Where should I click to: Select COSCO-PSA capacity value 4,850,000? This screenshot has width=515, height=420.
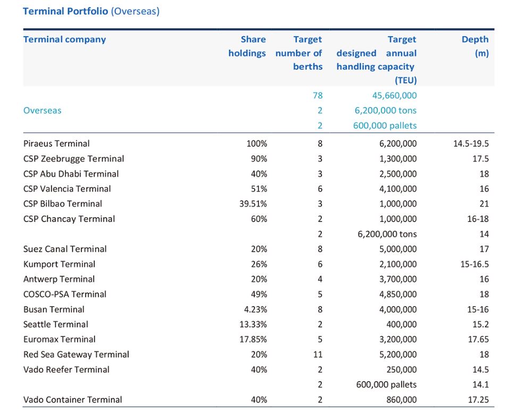(x=398, y=294)
